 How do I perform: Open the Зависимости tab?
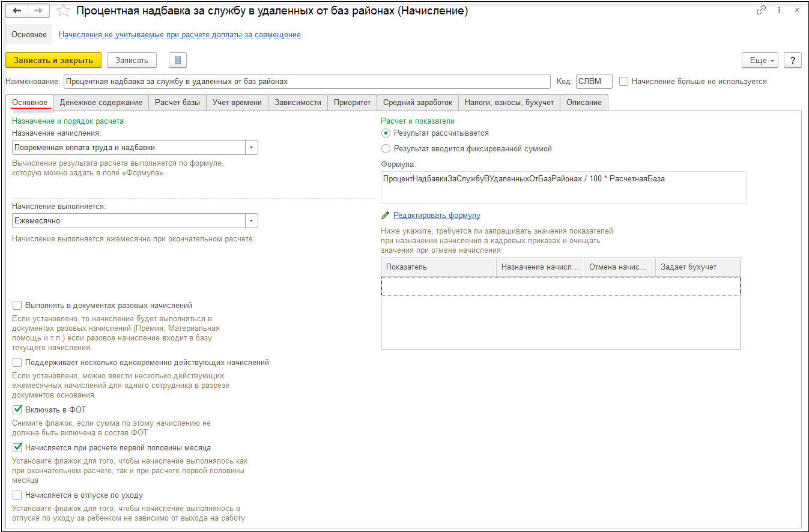pos(298,103)
